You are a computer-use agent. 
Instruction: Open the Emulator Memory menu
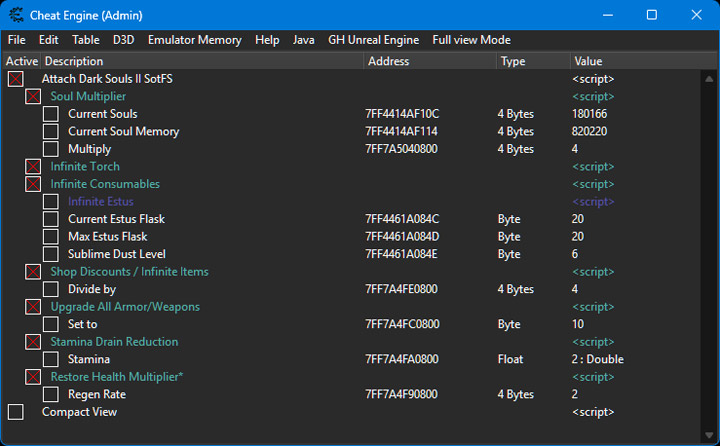(x=195, y=40)
